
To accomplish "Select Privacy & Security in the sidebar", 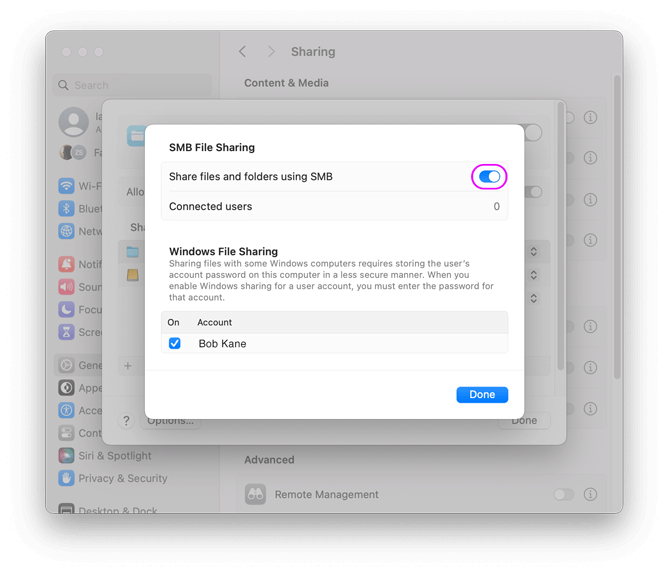I will pos(123,479).
